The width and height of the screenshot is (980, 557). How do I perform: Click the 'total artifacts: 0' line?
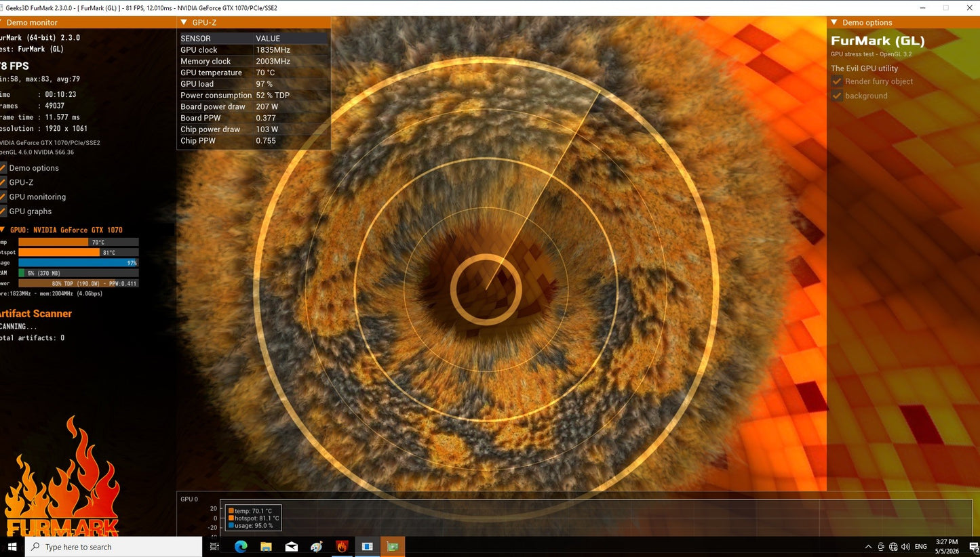click(x=32, y=337)
